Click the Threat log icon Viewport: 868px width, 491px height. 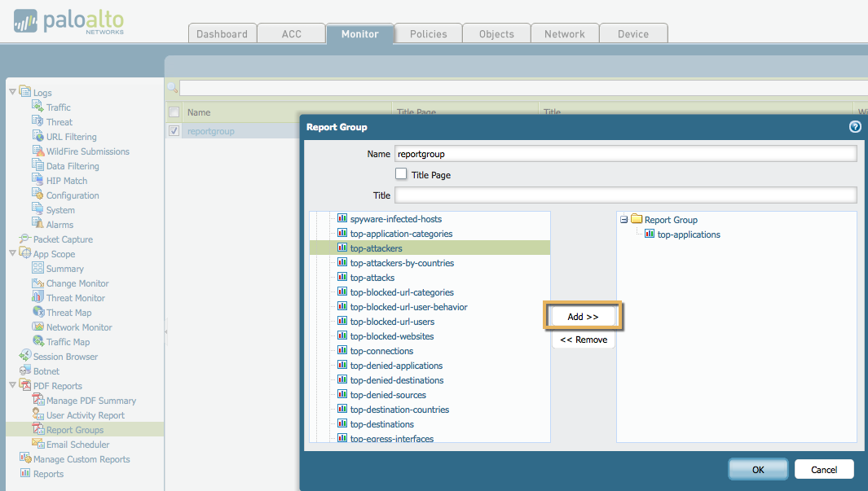point(37,121)
